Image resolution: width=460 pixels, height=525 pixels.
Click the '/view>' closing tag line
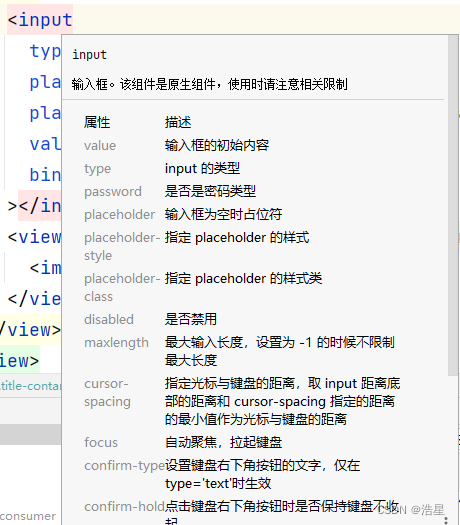tap(30, 330)
